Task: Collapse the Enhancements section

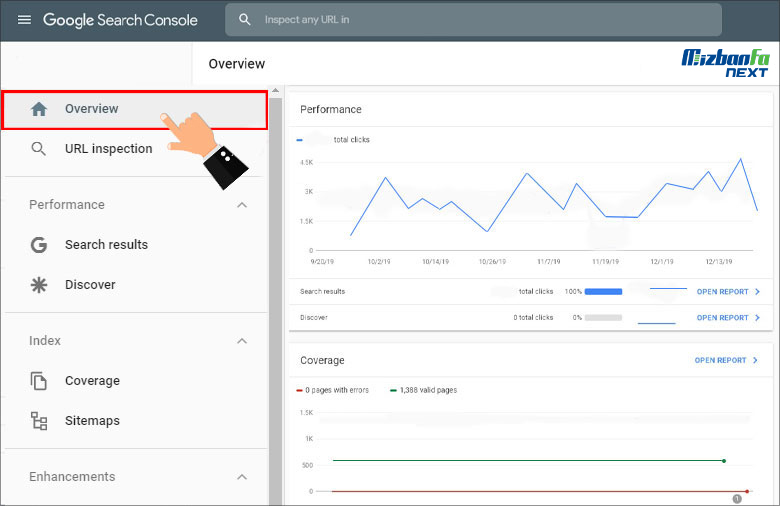Action: (241, 477)
